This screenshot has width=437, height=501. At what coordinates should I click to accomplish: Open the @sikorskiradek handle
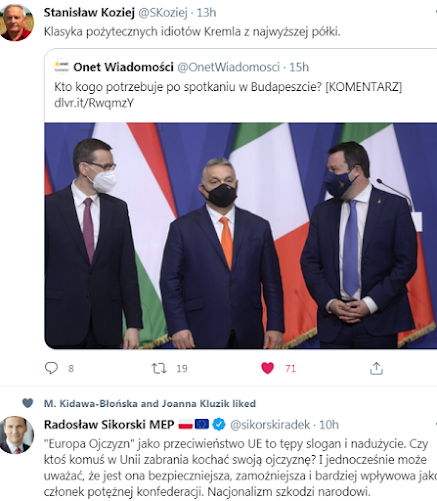click(270, 425)
